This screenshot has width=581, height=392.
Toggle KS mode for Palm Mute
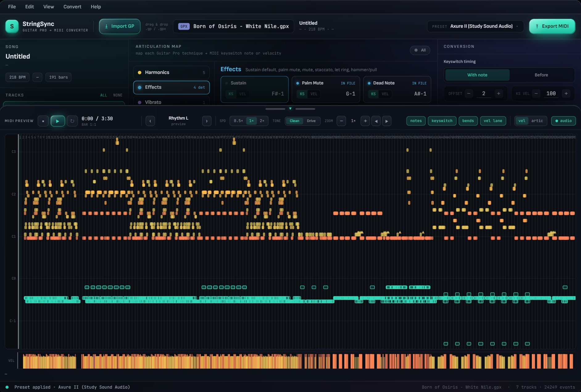point(302,94)
